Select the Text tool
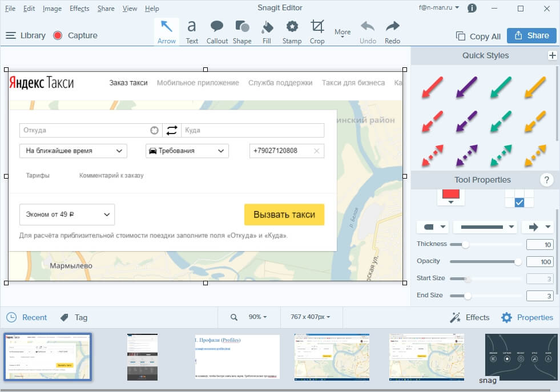Viewport: 560px width, 392px height. point(192,31)
